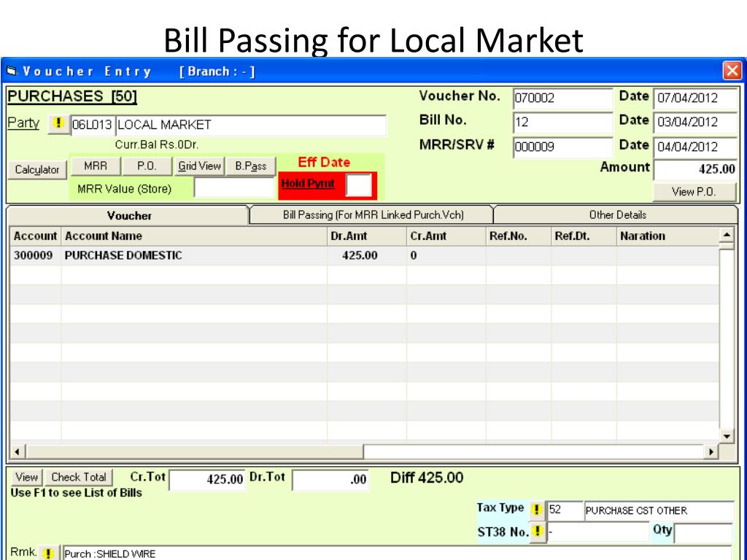Click the MRR Value (Store) input box

tap(235, 189)
